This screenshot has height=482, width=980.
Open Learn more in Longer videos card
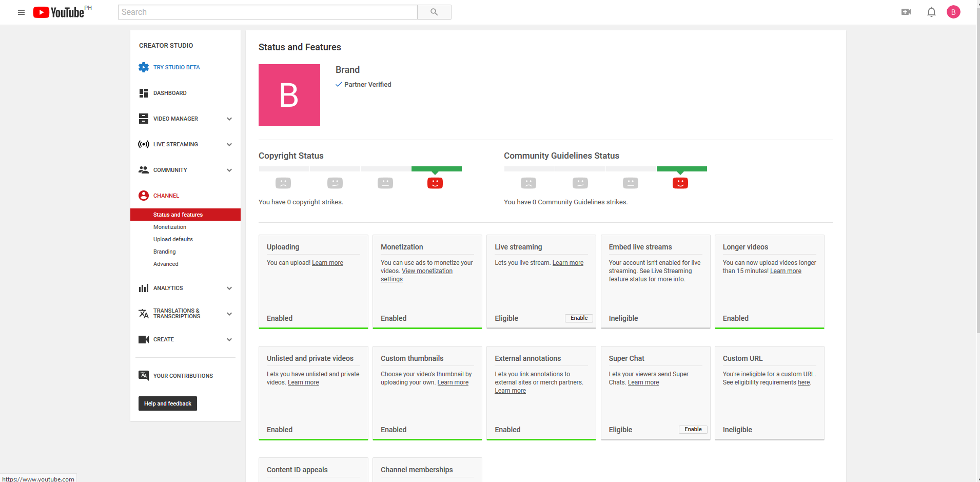click(x=786, y=271)
